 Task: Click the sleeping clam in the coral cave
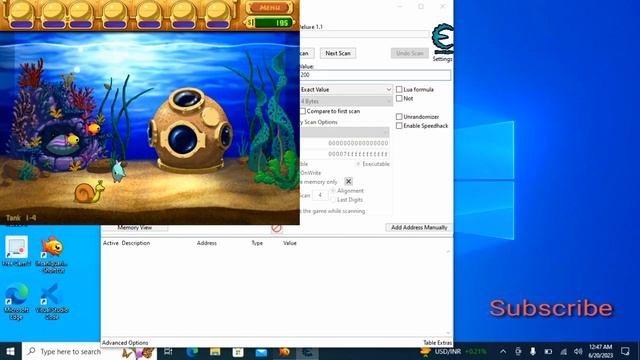(x=61, y=143)
